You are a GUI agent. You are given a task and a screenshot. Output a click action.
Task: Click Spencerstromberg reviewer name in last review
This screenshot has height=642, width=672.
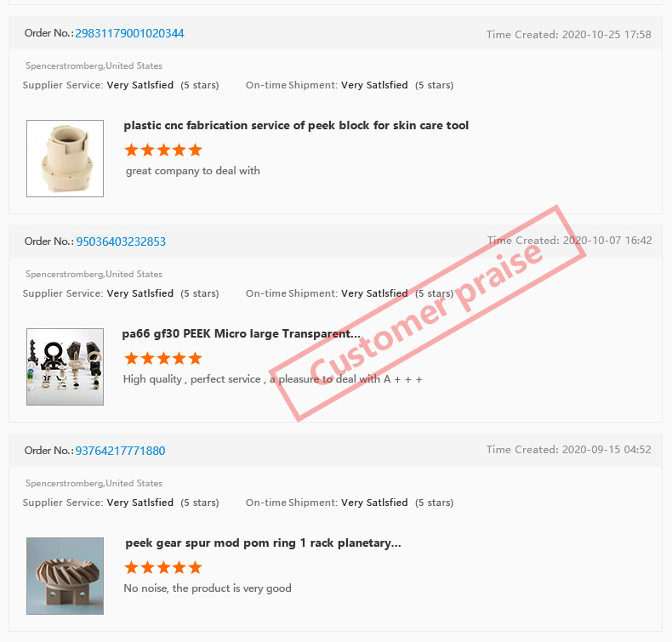click(x=65, y=484)
